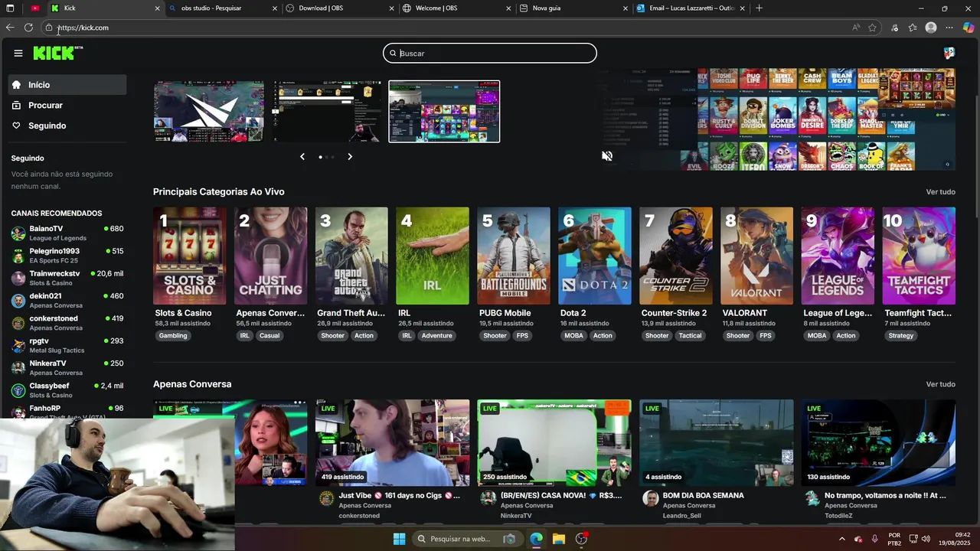Click the kick.com address bar
The width and height of the screenshot is (980, 551).
(452, 28)
